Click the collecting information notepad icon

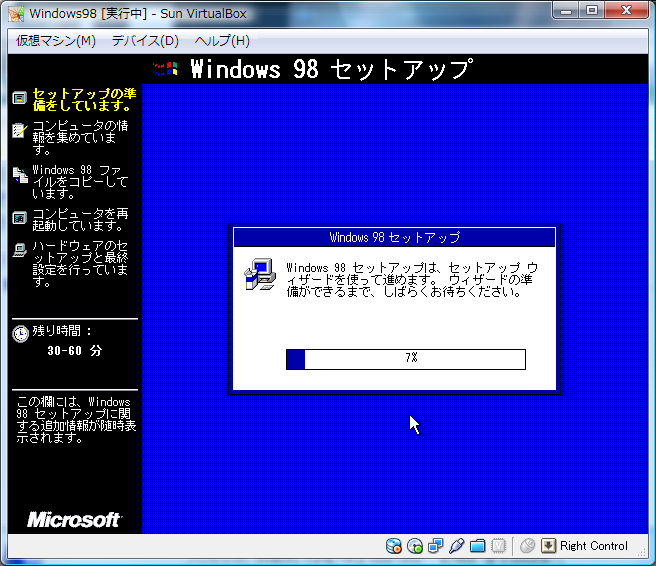click(x=20, y=130)
